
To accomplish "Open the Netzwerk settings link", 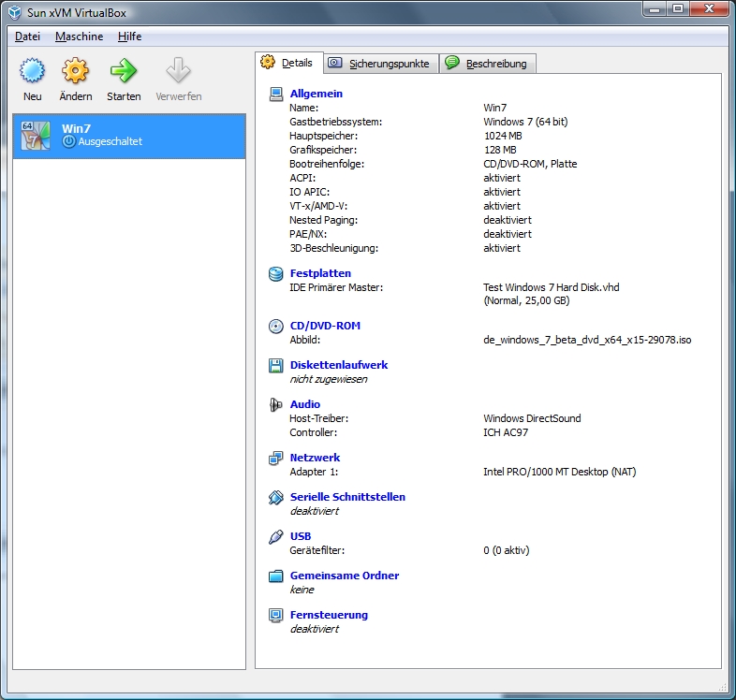I will point(315,458).
